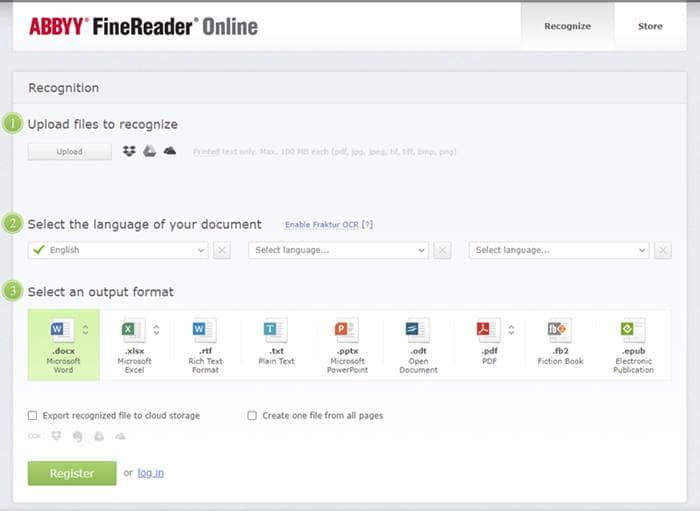Click the OneDrive export icon at bottom
This screenshot has height=511, width=700.
pyautogui.click(x=121, y=436)
